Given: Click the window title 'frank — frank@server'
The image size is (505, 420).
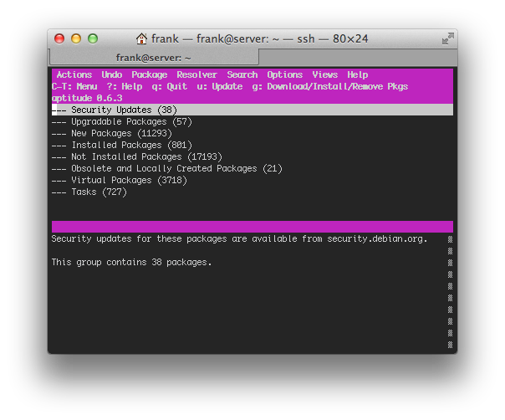Looking at the screenshot, I should (x=258, y=38).
